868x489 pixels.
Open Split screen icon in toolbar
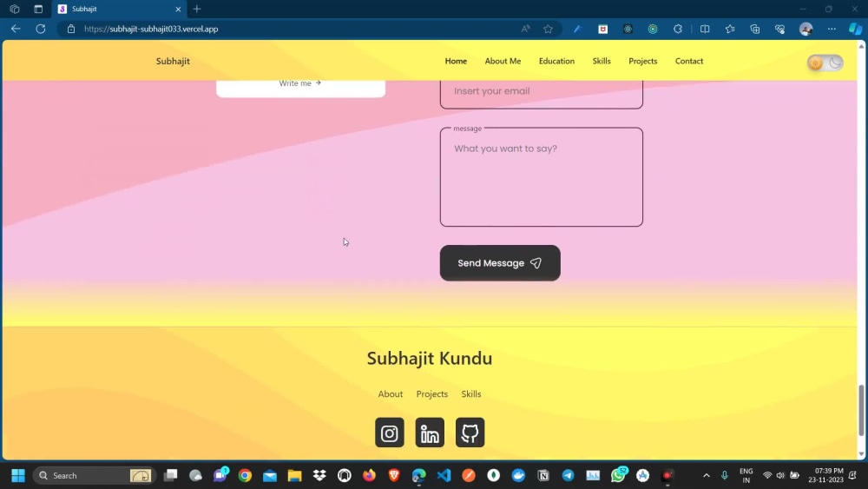pyautogui.click(x=705, y=29)
